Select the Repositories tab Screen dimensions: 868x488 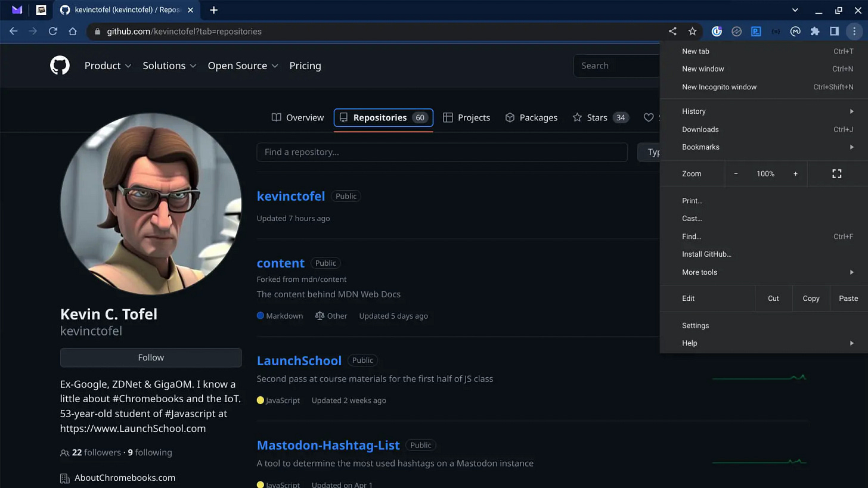(x=383, y=117)
